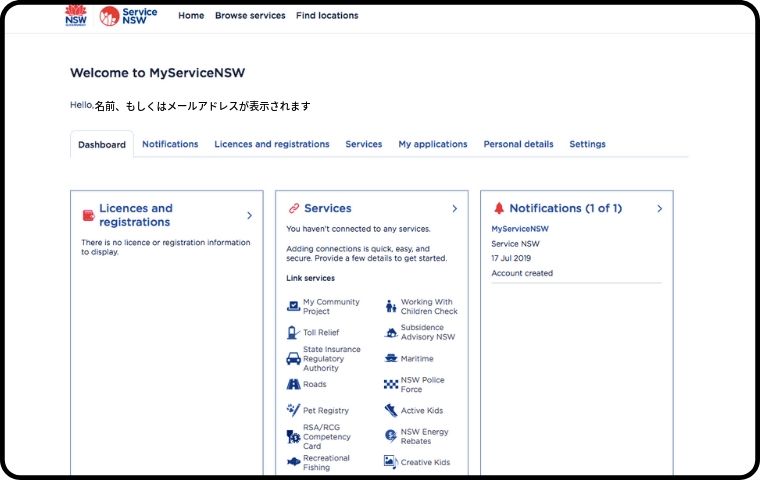Click the Subsidence Advisory NSW house icon
Screen dimensions: 760x480
click(x=391, y=333)
